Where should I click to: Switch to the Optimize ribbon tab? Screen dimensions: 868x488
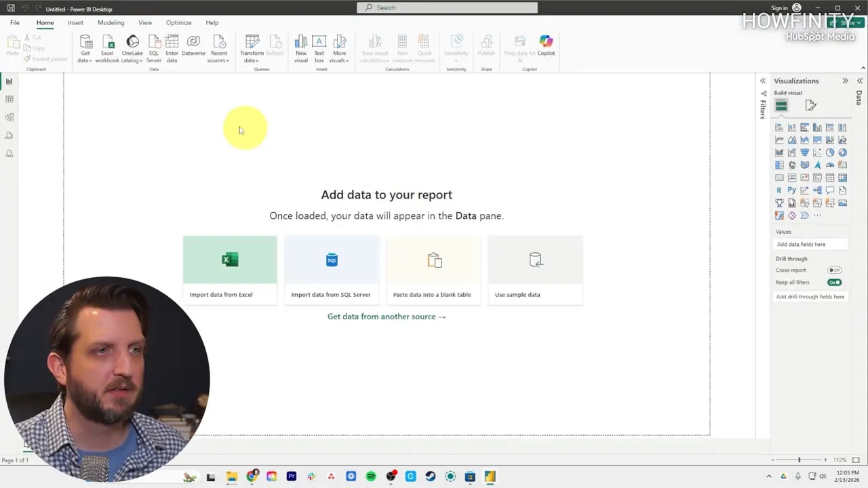pos(178,22)
